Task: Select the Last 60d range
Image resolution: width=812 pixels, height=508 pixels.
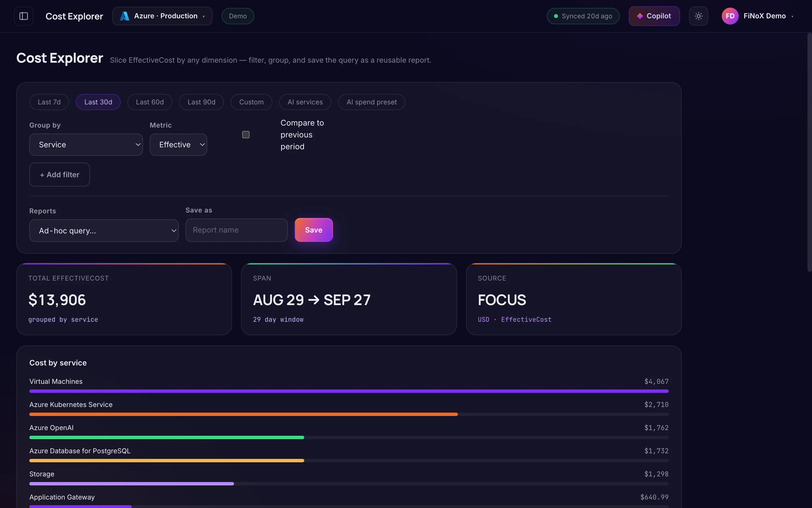Action: click(150, 102)
